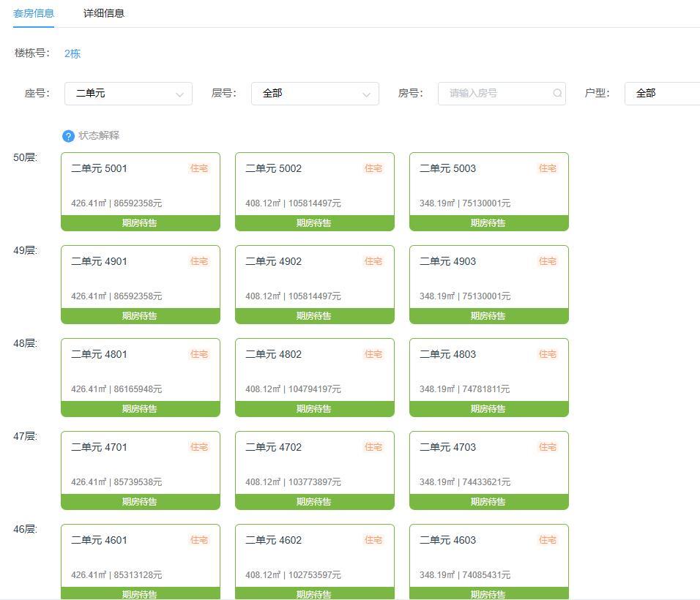
Task: Choose unit card 二单元 4801
Action: (141, 378)
